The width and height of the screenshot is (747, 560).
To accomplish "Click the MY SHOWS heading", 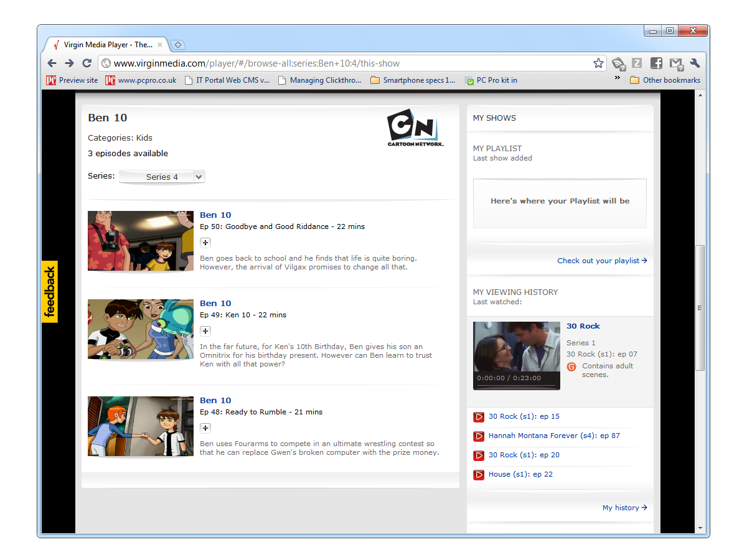I will click(494, 118).
